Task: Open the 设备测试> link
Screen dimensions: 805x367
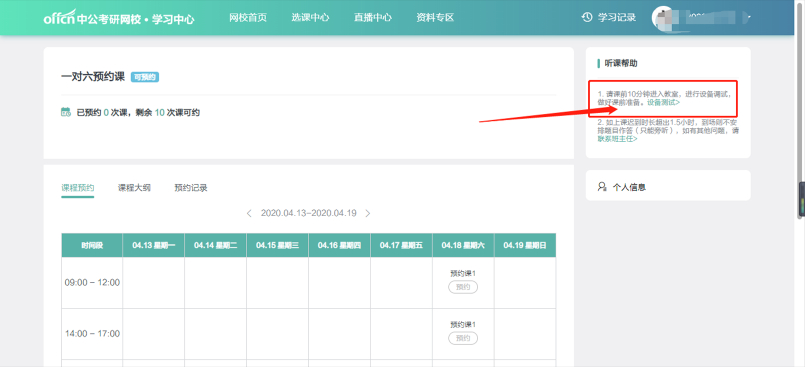Action: pyautogui.click(x=663, y=102)
